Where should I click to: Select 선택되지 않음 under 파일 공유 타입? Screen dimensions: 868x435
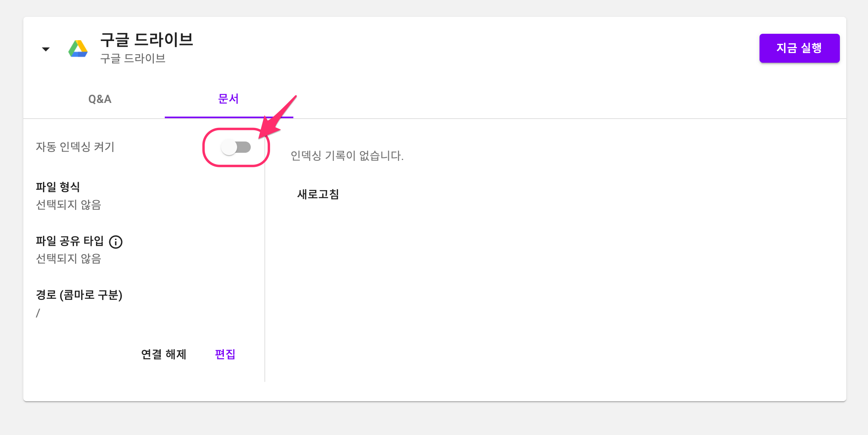point(68,259)
